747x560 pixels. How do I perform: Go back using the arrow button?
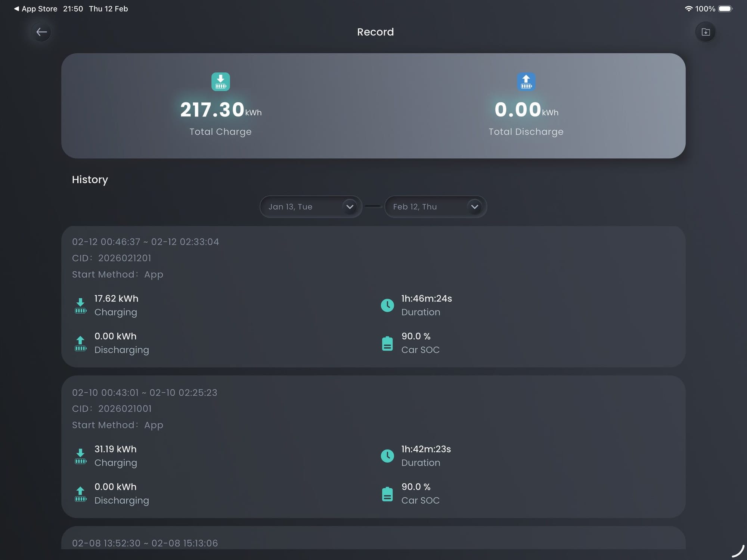(41, 32)
